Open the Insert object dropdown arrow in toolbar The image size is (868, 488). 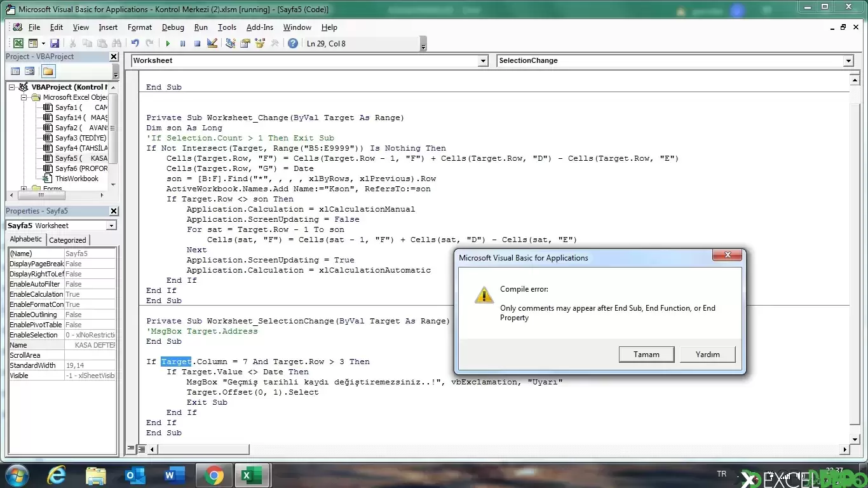pos(43,43)
